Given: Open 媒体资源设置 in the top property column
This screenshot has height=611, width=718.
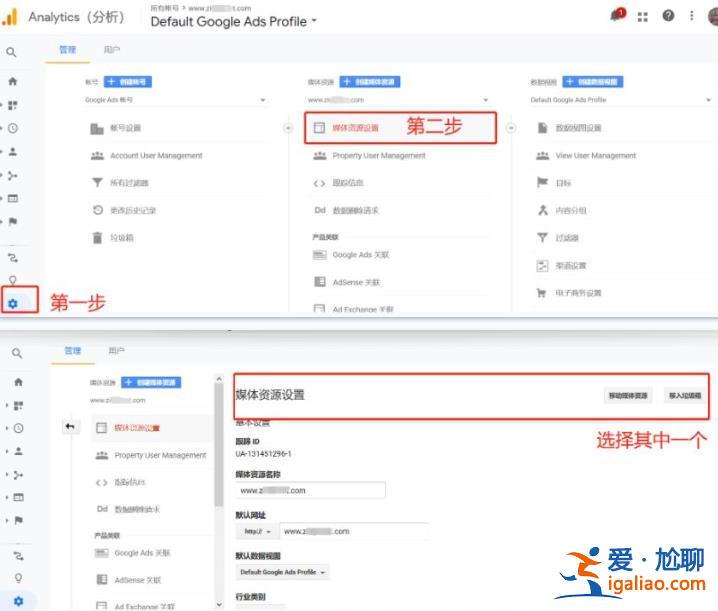Looking at the screenshot, I should tap(400, 128).
